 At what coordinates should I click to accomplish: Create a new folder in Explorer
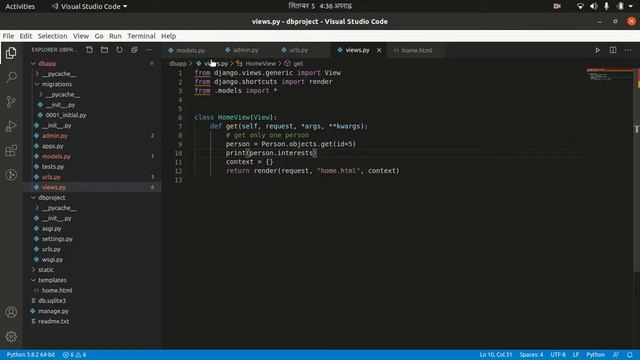(x=104, y=50)
